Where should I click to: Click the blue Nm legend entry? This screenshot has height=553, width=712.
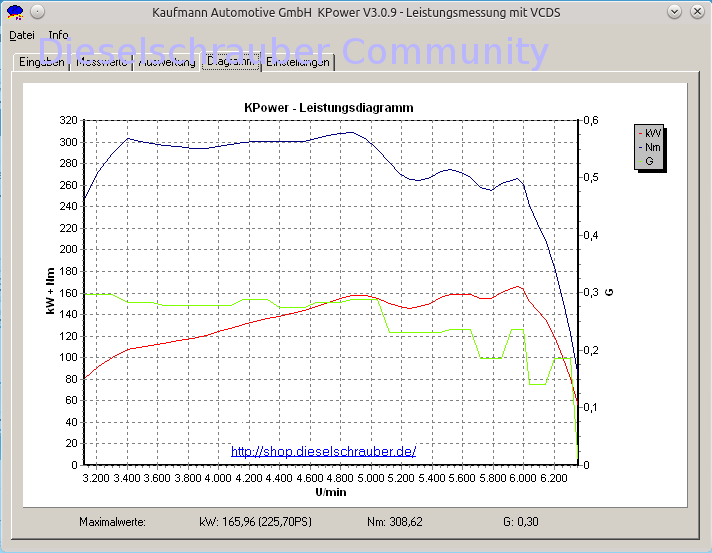tap(650, 147)
